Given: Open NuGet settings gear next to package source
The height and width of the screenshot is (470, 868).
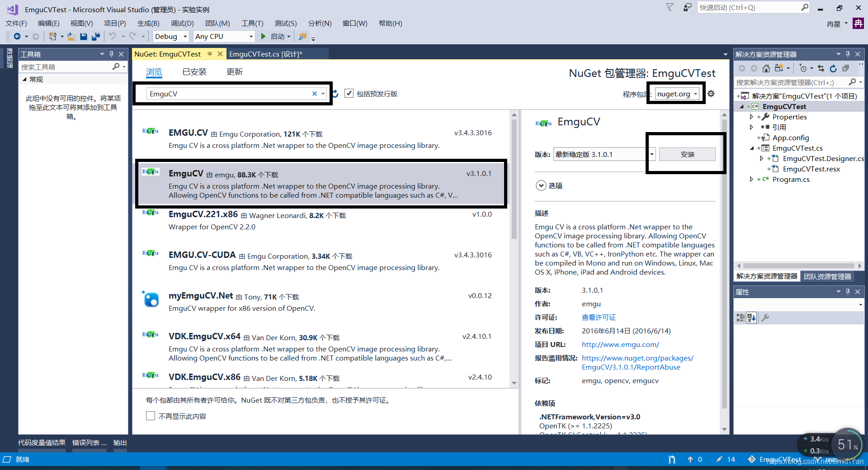Looking at the screenshot, I should (711, 94).
